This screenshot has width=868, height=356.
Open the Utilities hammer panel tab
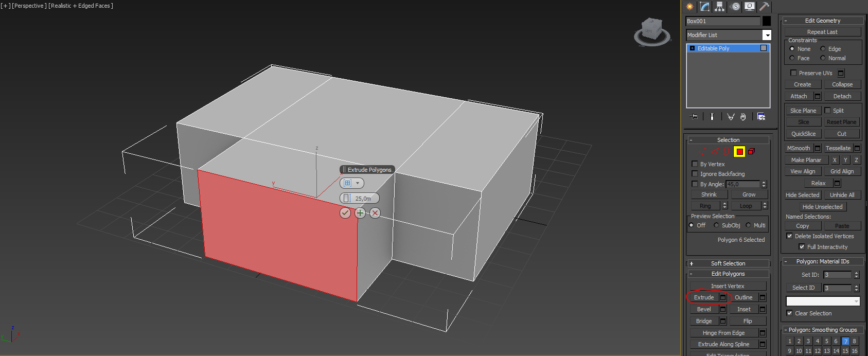[x=765, y=6]
